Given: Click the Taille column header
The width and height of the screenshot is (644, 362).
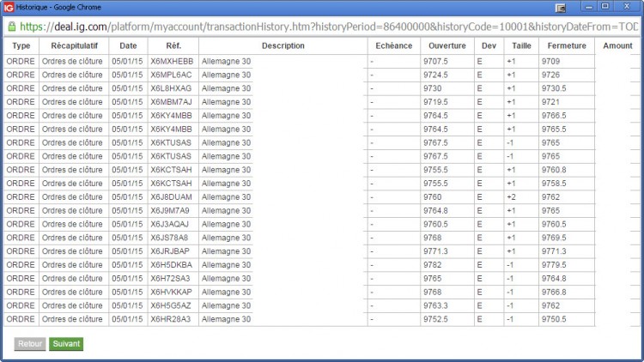Looking at the screenshot, I should (521, 46).
